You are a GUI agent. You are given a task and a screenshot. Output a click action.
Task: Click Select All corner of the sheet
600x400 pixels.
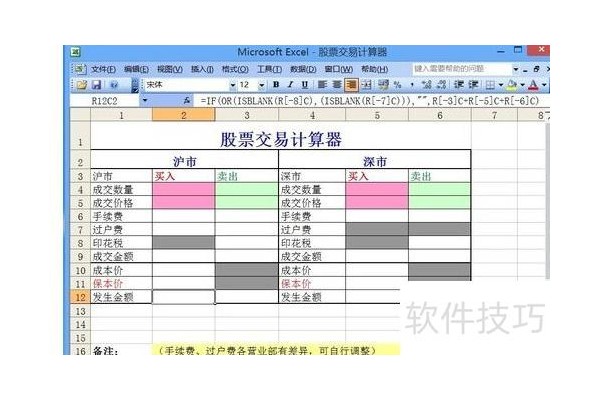[x=80, y=115]
